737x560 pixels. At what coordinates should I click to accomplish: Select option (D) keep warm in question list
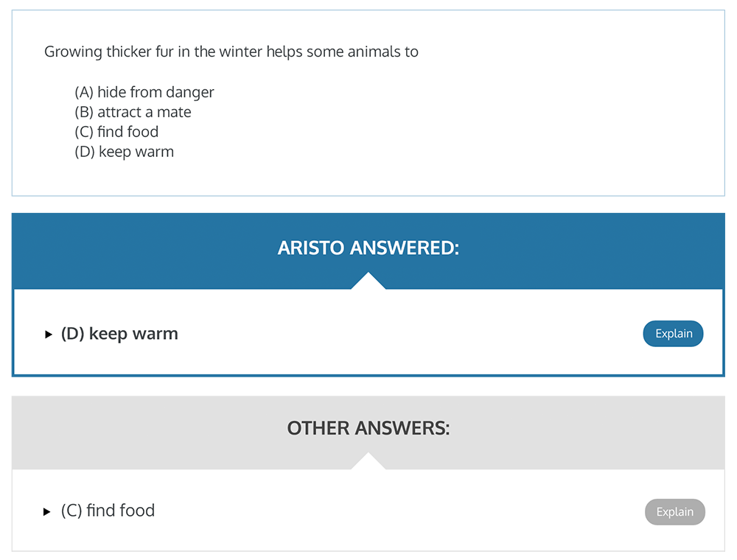(x=124, y=152)
